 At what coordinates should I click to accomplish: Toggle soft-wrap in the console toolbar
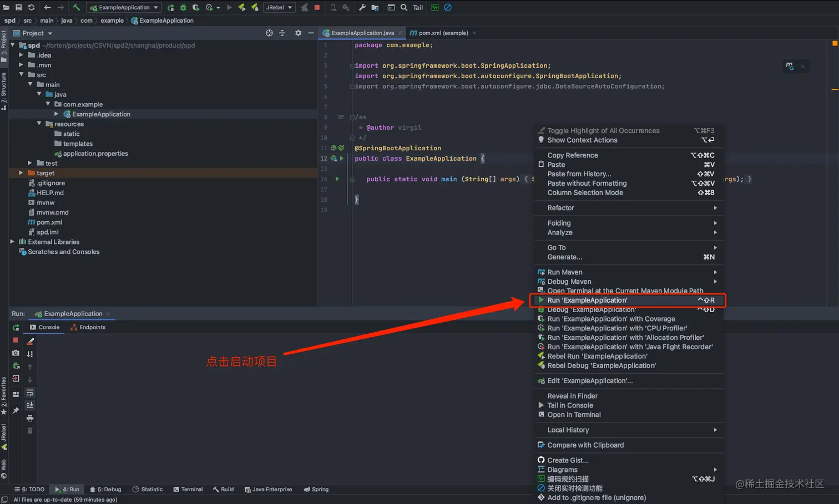click(x=30, y=393)
